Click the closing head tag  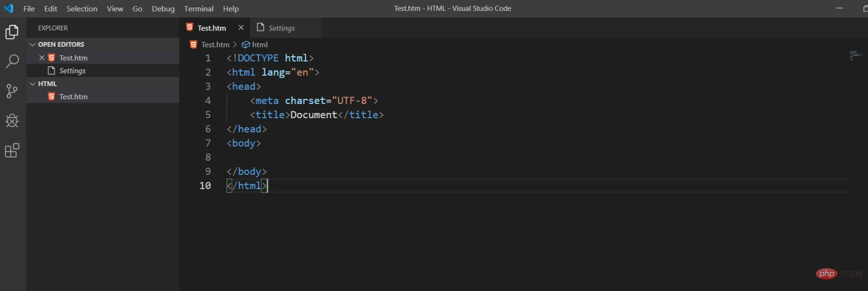click(x=247, y=129)
